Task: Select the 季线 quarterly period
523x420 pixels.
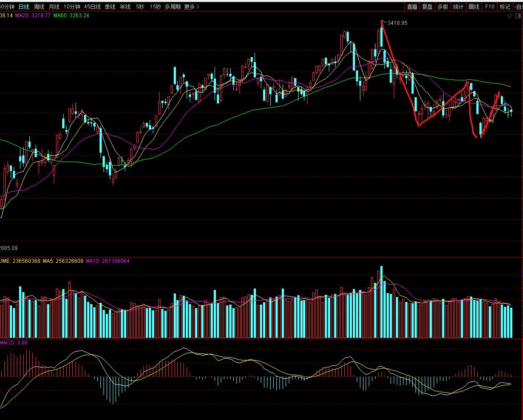Action: [110, 7]
